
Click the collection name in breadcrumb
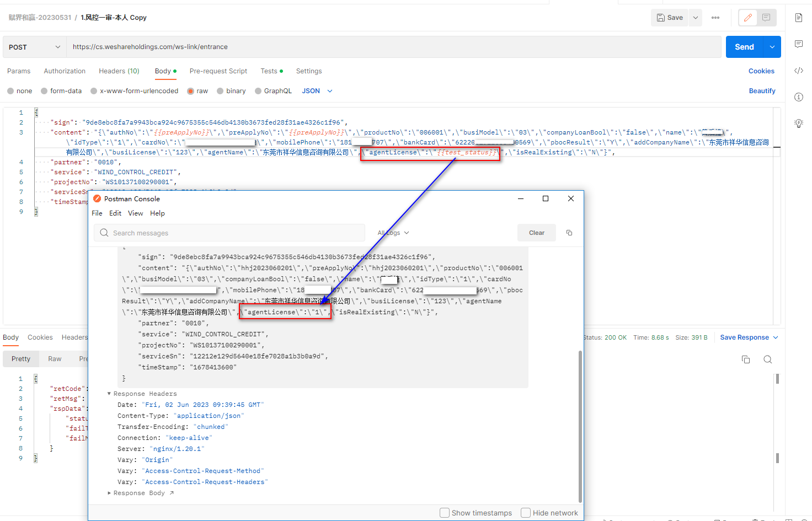pyautogui.click(x=40, y=18)
